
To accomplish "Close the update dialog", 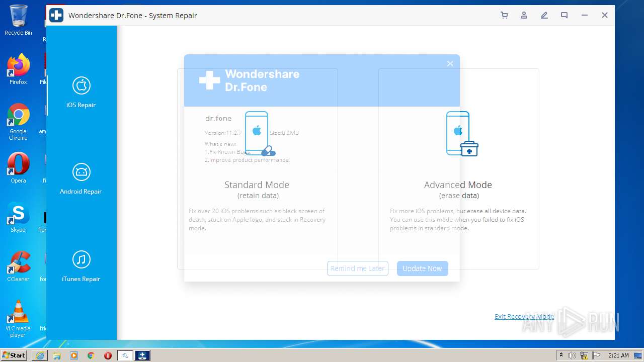I will pos(450,63).
